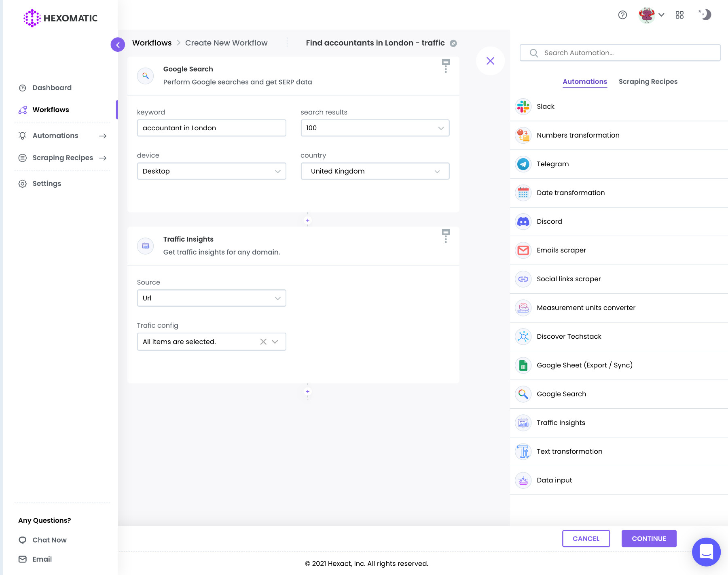
Task: Click Google Search step magnifier icon
Action: pyautogui.click(x=146, y=76)
